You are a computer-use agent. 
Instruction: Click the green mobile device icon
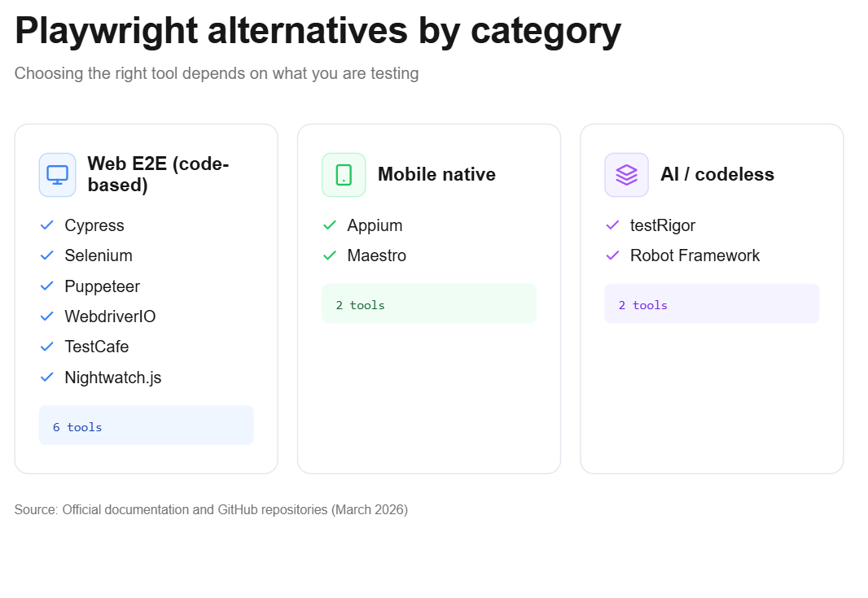344,175
